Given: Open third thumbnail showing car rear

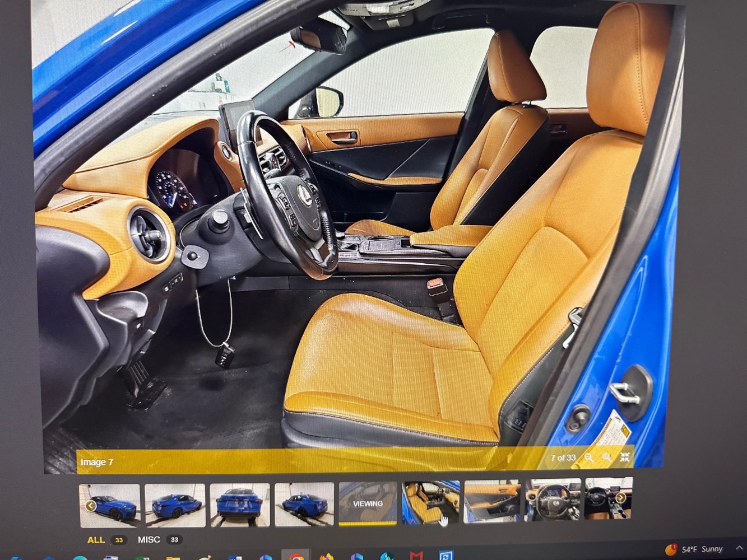Looking at the screenshot, I should coord(240,505).
